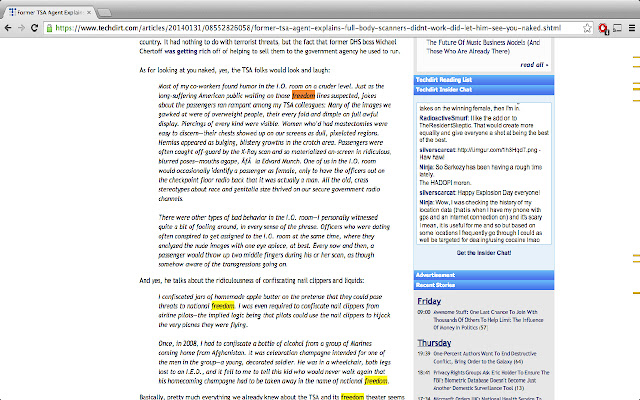Open the Friday heading link
Viewport: 640px width, 400px height.
429,301
